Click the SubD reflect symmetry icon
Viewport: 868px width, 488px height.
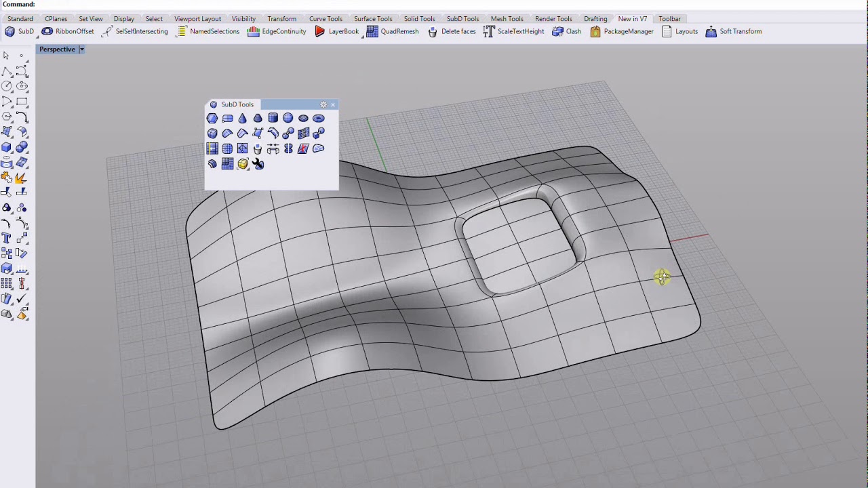click(288, 148)
